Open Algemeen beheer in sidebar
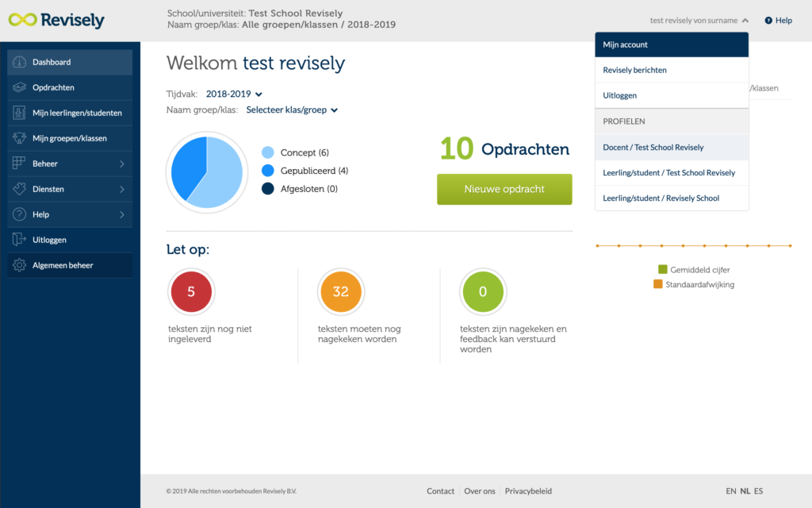The height and width of the screenshot is (508, 812). point(70,265)
